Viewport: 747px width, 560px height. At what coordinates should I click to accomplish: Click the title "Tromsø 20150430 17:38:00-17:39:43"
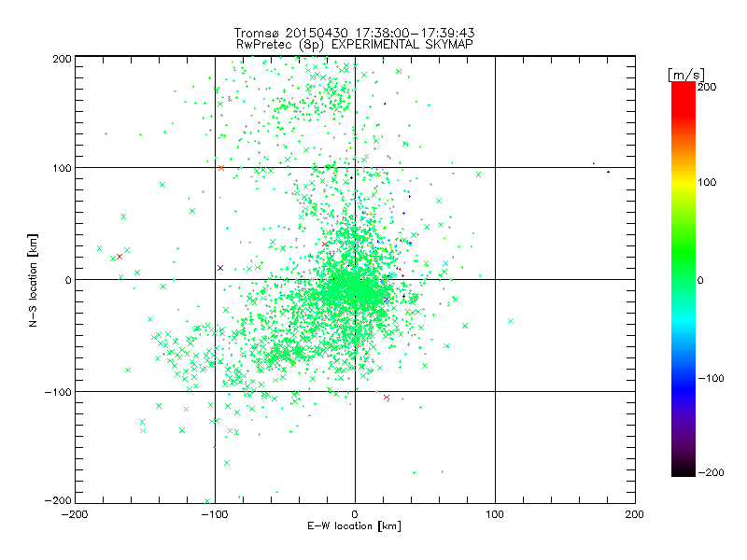point(354,33)
